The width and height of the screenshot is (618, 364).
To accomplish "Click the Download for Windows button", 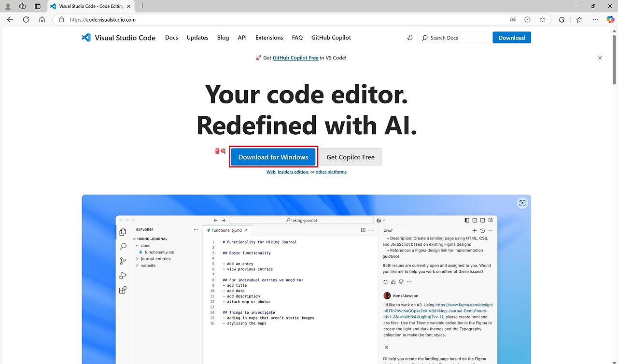I will [273, 157].
